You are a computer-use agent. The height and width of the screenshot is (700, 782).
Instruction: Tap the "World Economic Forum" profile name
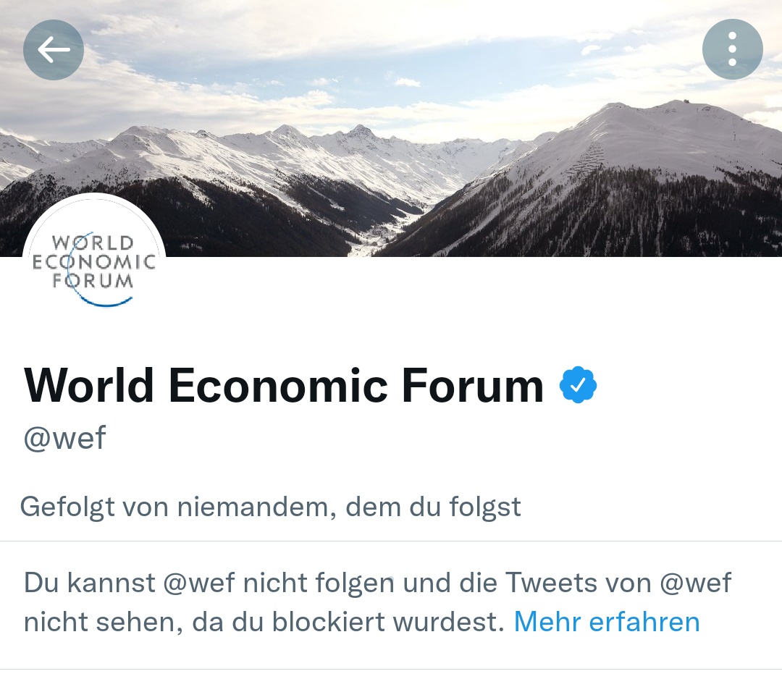[x=284, y=386]
